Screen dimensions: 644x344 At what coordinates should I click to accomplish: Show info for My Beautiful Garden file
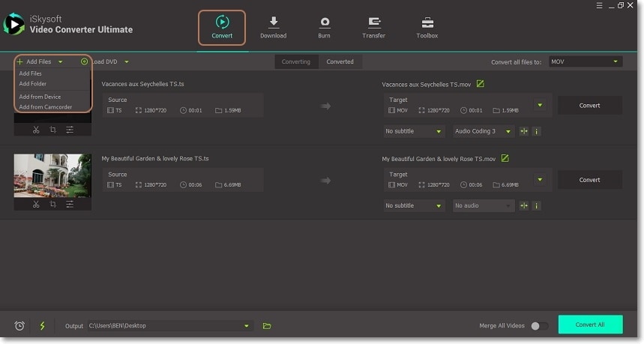point(536,205)
